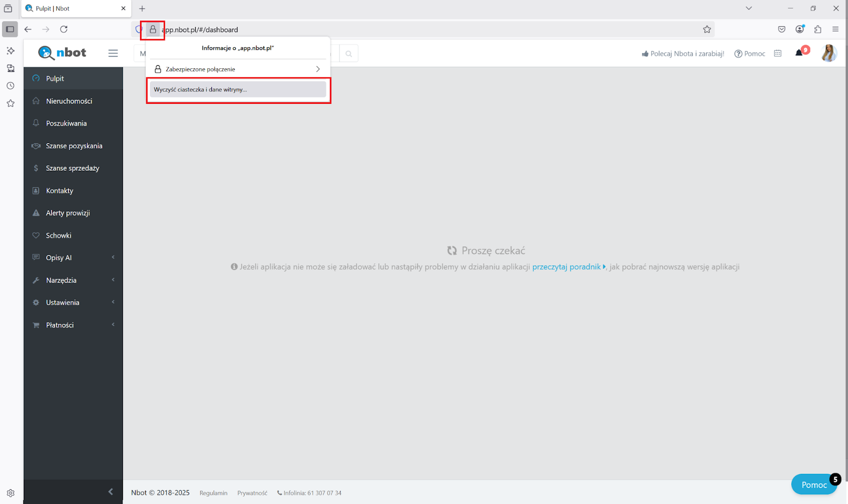
Task: Click the Pomoc chat button
Action: [814, 484]
